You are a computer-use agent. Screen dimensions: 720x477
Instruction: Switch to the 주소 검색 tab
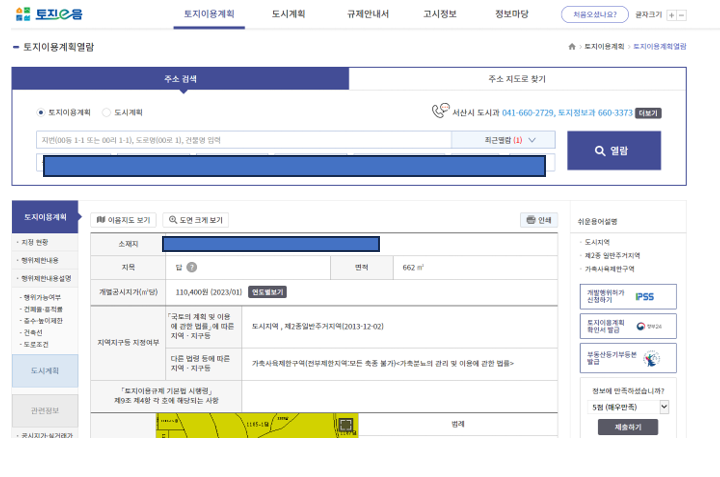pyautogui.click(x=180, y=79)
